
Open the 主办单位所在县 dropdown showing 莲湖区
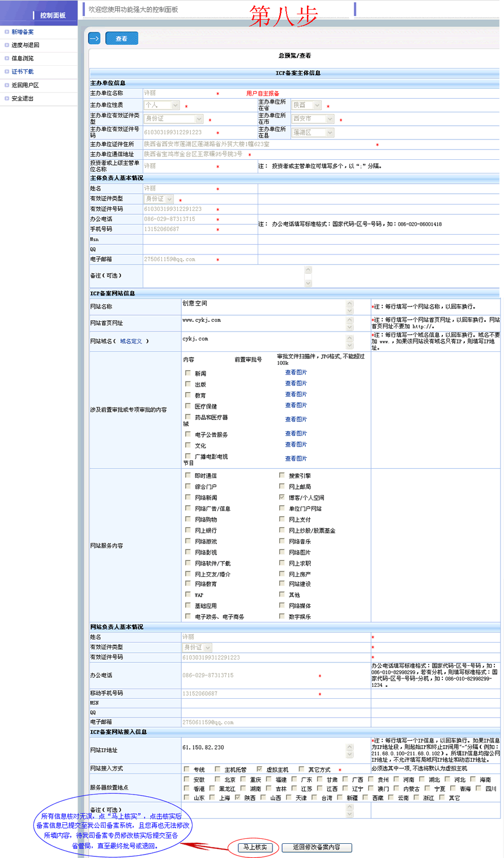click(313, 132)
